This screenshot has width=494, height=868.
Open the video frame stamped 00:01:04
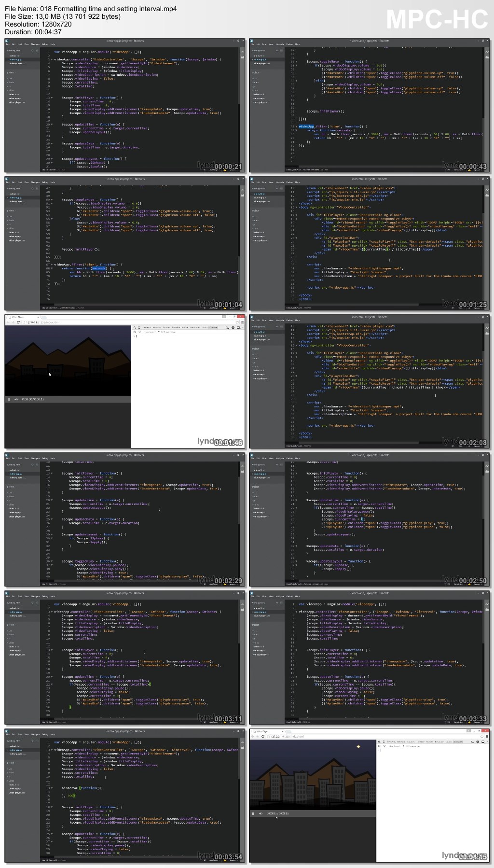tap(125, 243)
